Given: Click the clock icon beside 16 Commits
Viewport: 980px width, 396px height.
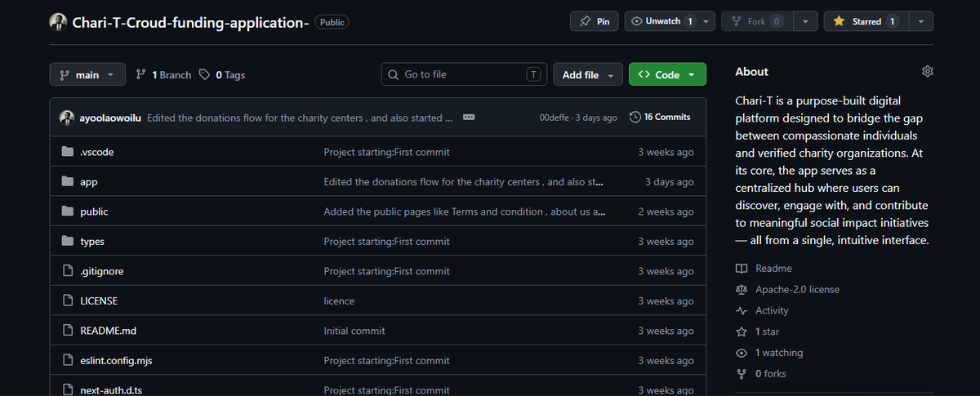Looking at the screenshot, I should pyautogui.click(x=635, y=118).
